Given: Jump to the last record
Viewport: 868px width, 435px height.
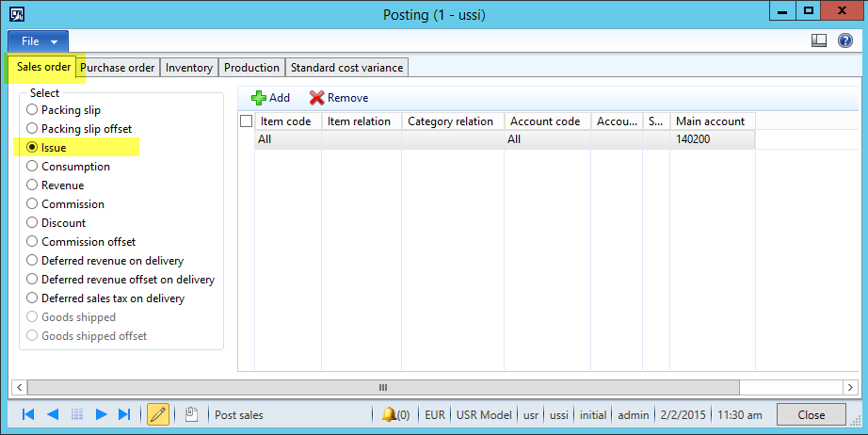Looking at the screenshot, I should (124, 415).
